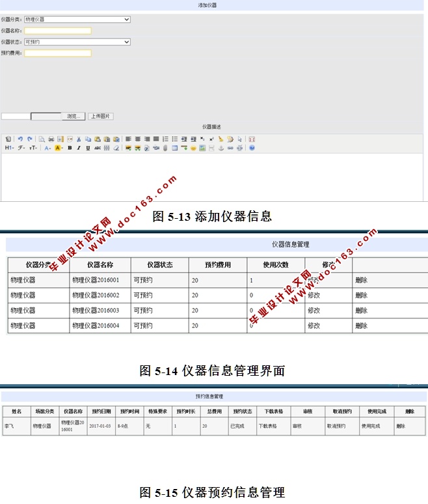Open the text color picker

[47, 148]
